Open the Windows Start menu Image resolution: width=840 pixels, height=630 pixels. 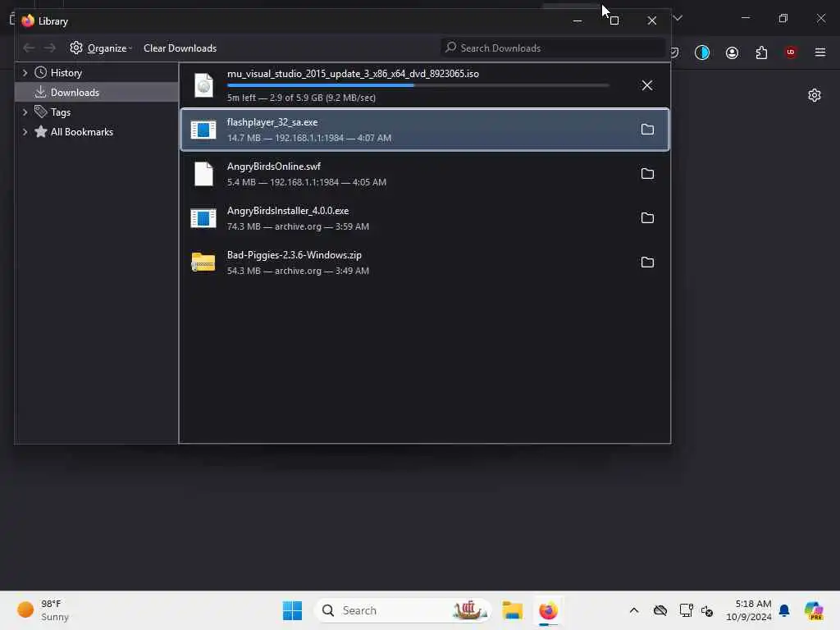[293, 610]
